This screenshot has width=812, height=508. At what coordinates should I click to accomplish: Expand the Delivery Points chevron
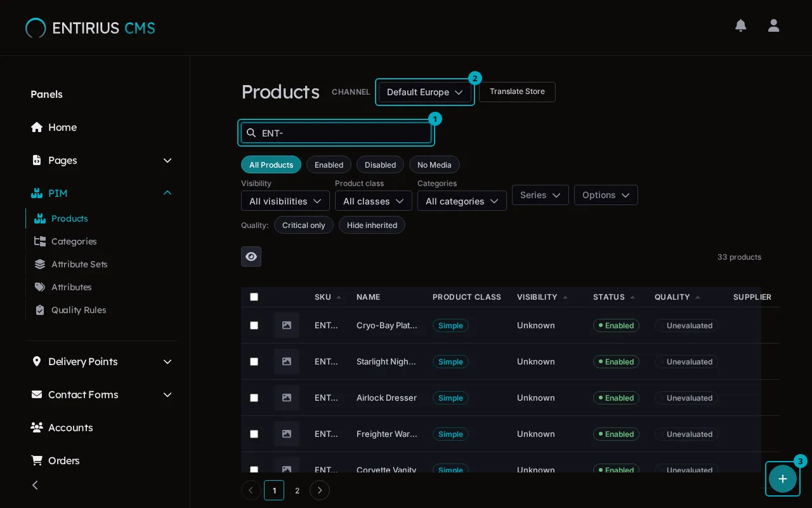(167, 361)
